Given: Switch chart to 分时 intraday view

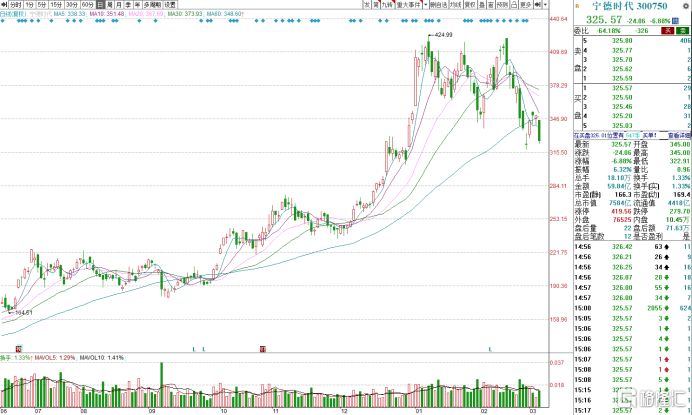Looking at the screenshot, I should click(15, 4).
